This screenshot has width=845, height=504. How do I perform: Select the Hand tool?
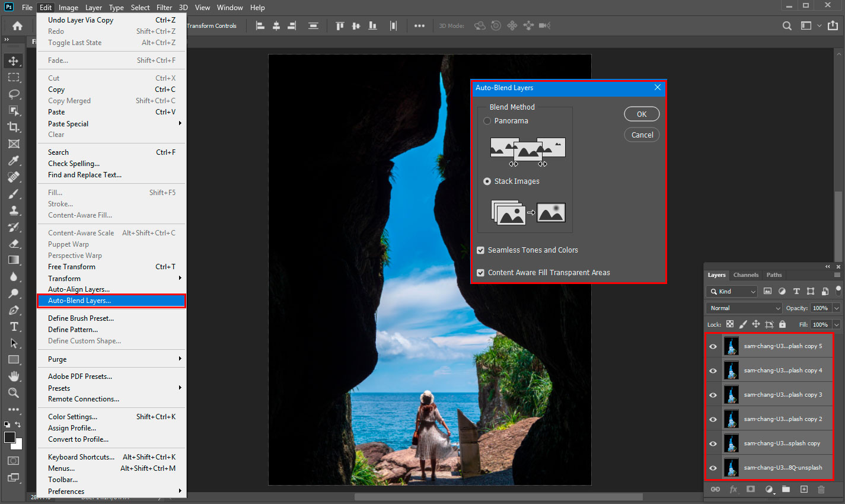click(x=14, y=376)
